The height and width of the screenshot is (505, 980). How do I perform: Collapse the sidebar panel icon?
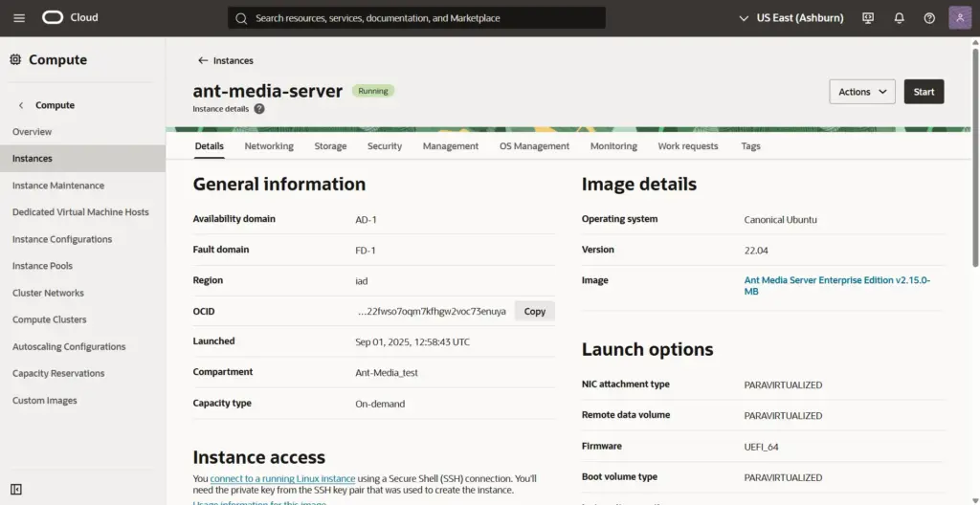[x=16, y=490]
